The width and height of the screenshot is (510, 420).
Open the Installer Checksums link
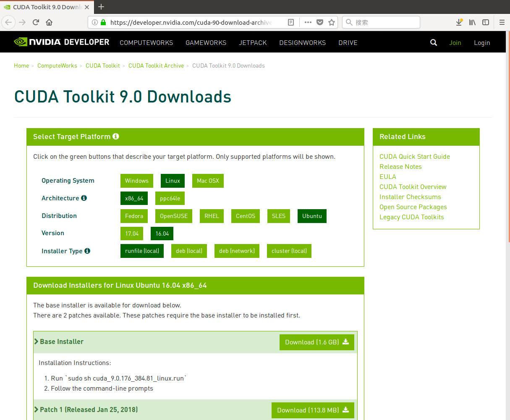[410, 197]
